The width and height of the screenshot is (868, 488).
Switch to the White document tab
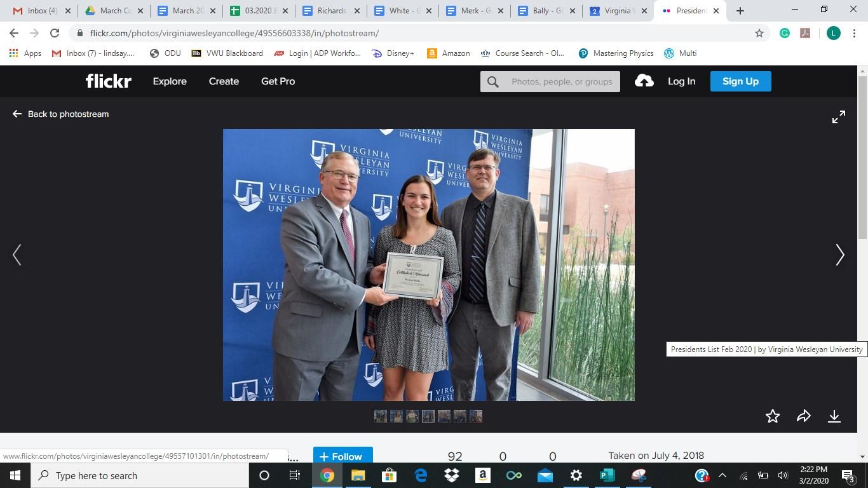[403, 11]
